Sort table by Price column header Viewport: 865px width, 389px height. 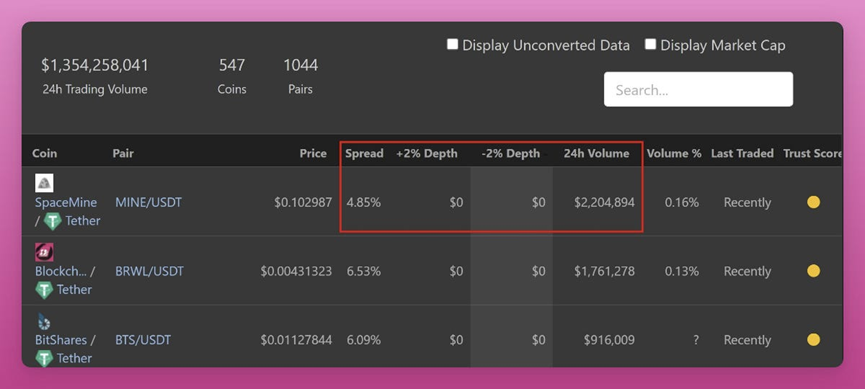[x=313, y=153]
